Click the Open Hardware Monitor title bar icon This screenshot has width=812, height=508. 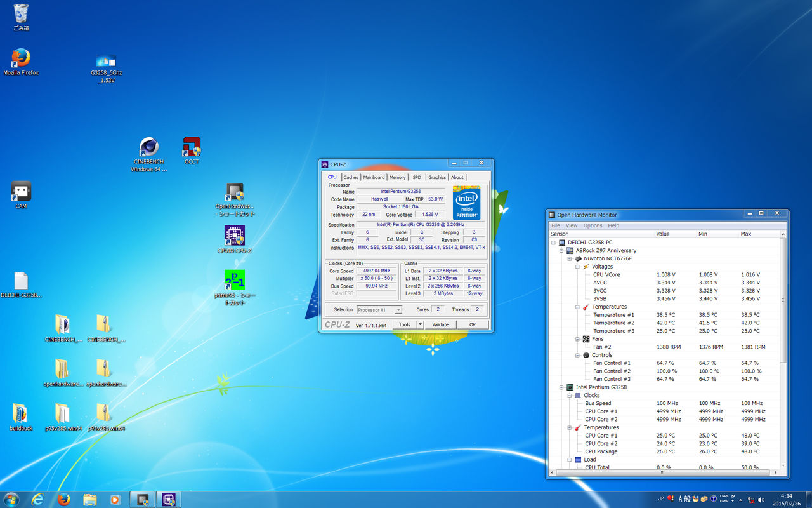click(552, 215)
